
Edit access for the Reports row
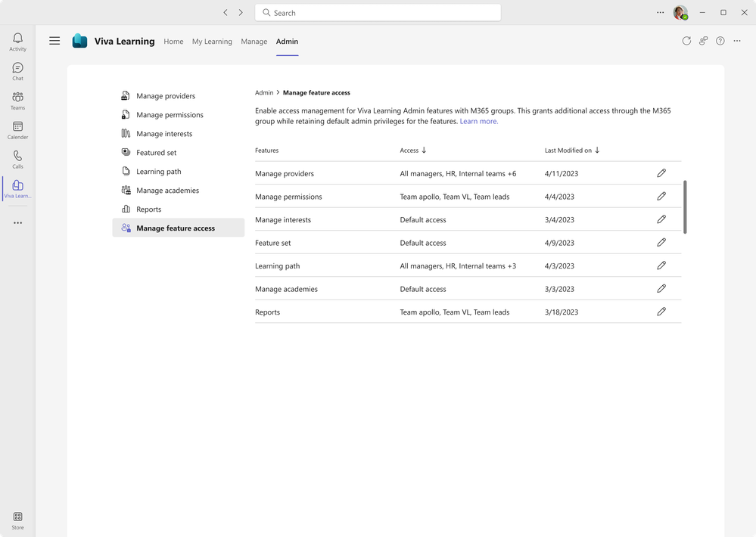[x=661, y=312]
